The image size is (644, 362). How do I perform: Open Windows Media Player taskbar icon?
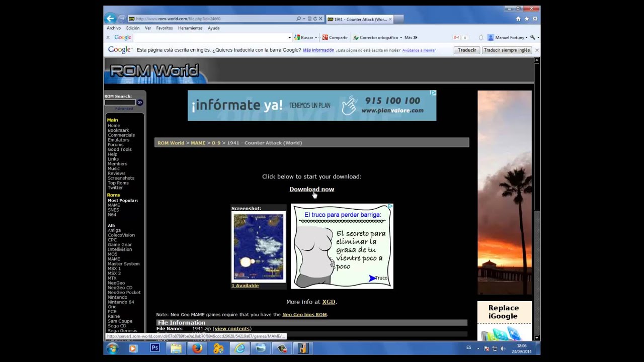click(133, 348)
